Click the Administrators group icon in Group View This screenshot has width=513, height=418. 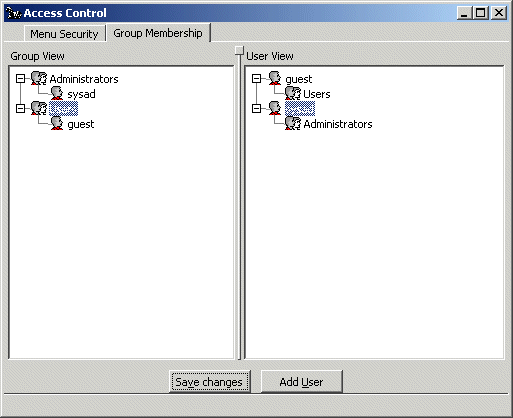pyautogui.click(x=39, y=78)
